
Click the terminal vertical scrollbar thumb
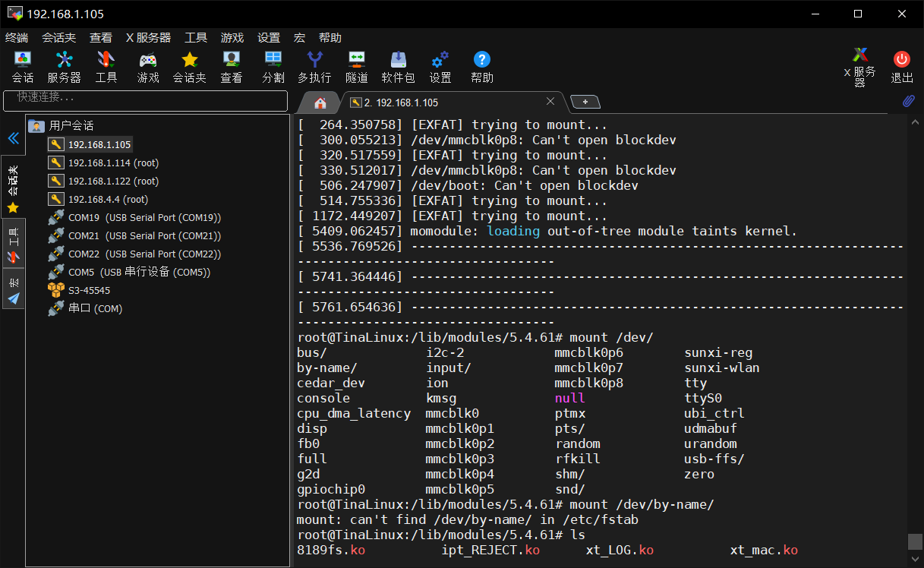click(915, 541)
